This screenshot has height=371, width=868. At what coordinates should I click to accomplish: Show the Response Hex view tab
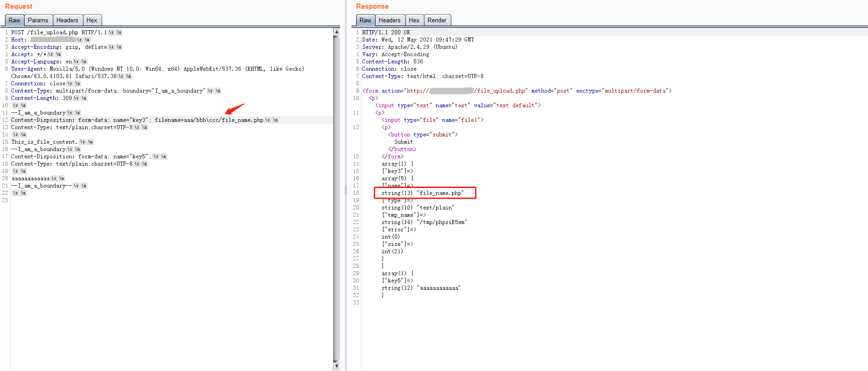(414, 20)
